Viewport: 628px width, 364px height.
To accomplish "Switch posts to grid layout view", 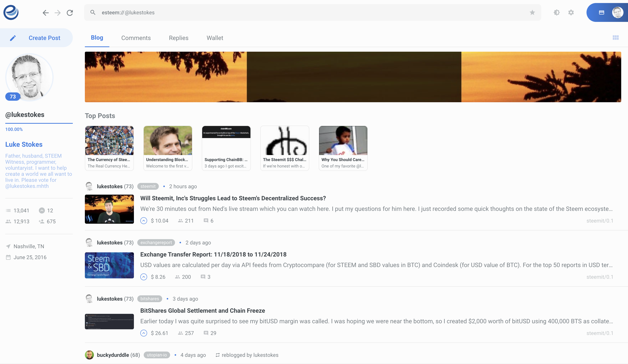I will (x=616, y=38).
